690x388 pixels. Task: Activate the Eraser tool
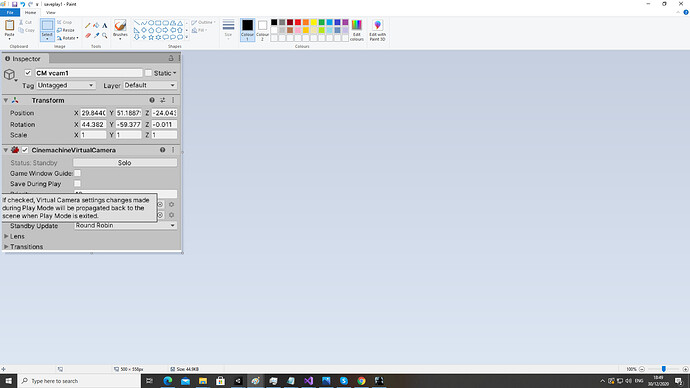coord(88,35)
